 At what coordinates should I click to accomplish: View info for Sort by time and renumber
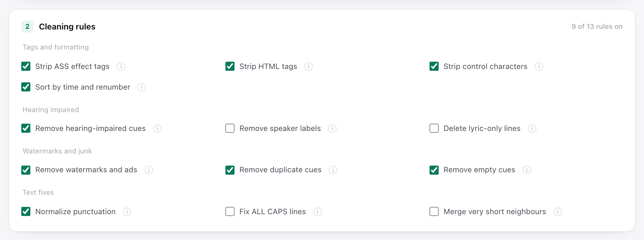coord(142,87)
